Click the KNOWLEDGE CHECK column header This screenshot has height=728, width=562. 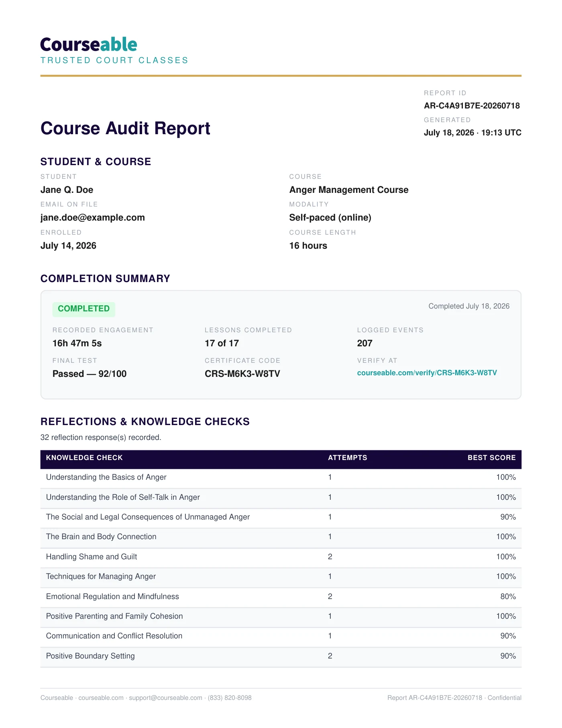click(84, 458)
